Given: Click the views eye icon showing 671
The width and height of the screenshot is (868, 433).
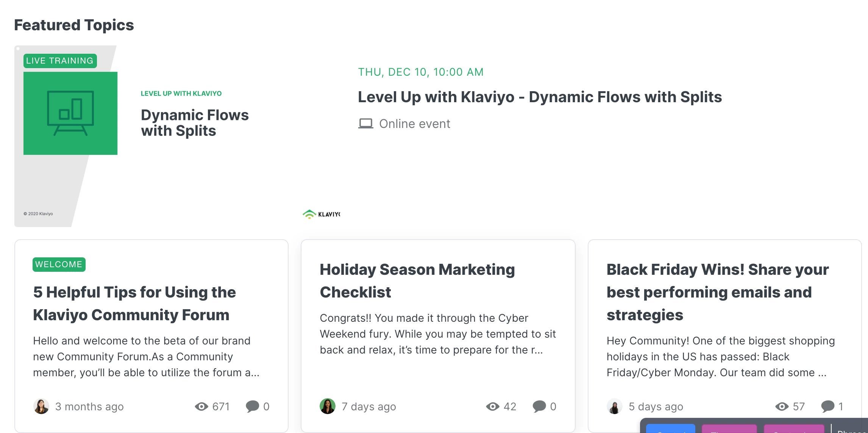Looking at the screenshot, I should [x=201, y=407].
